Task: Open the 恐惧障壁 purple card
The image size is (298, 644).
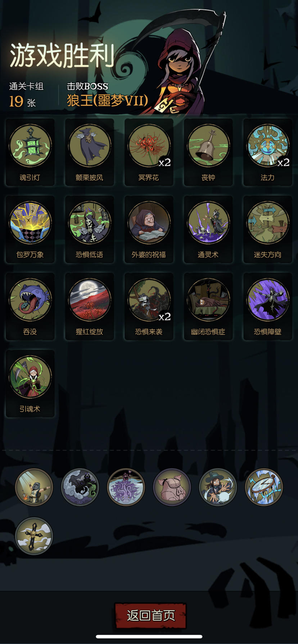Action: click(x=268, y=307)
